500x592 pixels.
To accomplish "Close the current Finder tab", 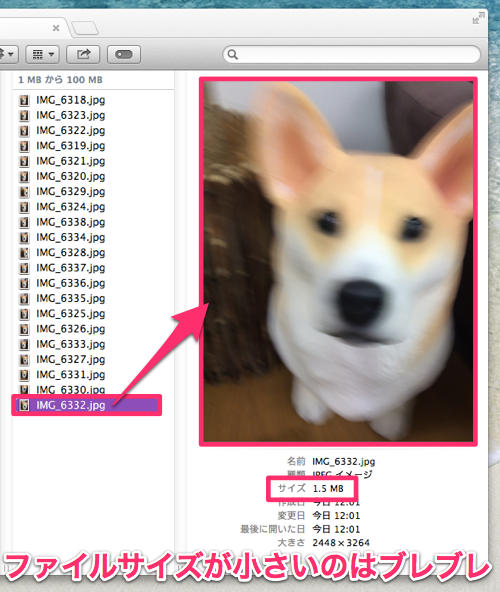I will click(56, 28).
